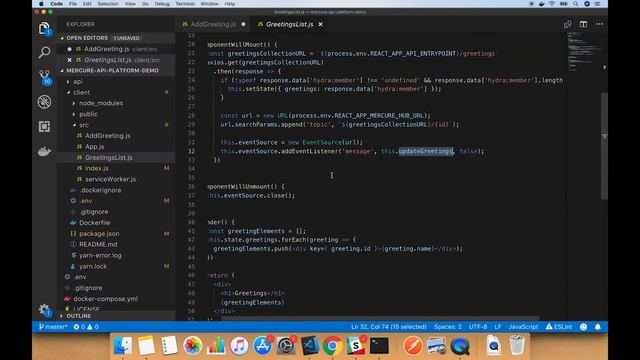This screenshot has width=640, height=360.
Task: Click the unsaved dot on the AddGreeting.js tab
Action: coord(243,24)
